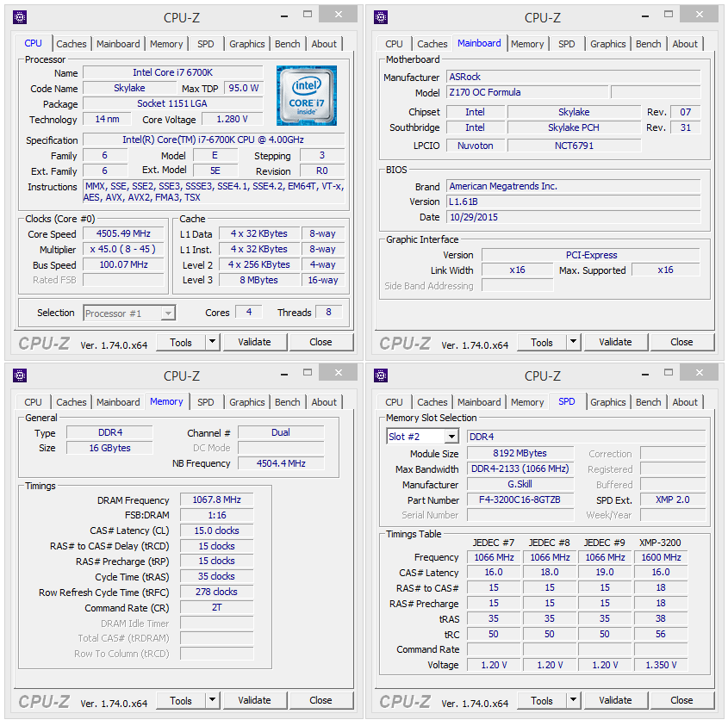Open About tab in Mainboard window

point(685,44)
